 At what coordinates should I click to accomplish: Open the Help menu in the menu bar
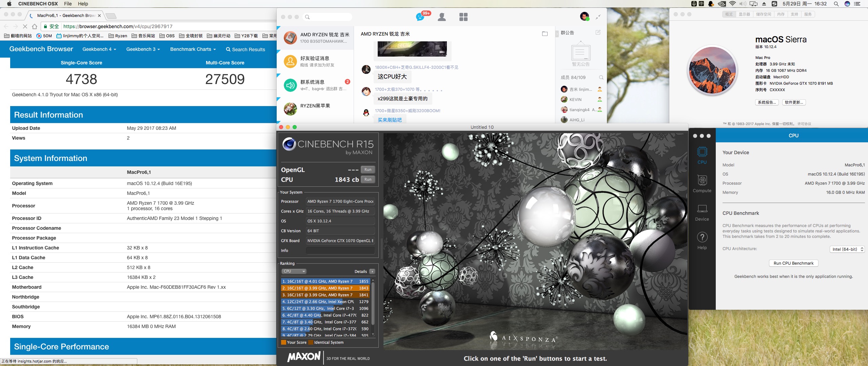point(83,4)
